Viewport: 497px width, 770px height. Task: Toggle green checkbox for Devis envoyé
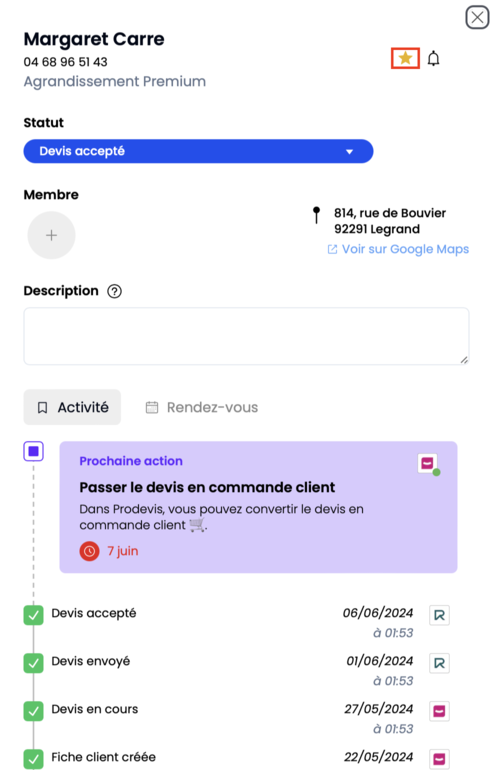(33, 663)
